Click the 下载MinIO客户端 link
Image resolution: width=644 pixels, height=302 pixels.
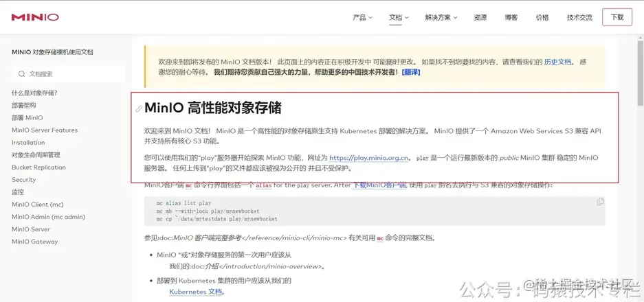[x=379, y=185]
